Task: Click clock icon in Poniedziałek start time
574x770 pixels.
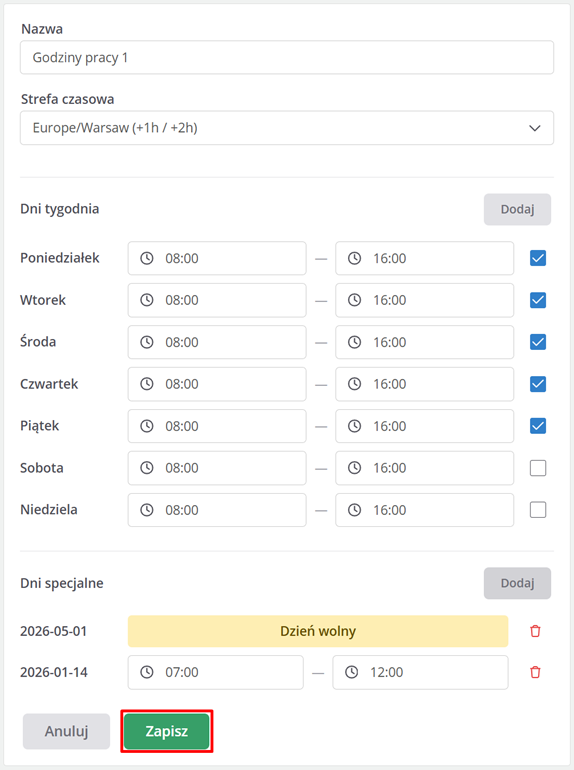Action: coord(147,258)
